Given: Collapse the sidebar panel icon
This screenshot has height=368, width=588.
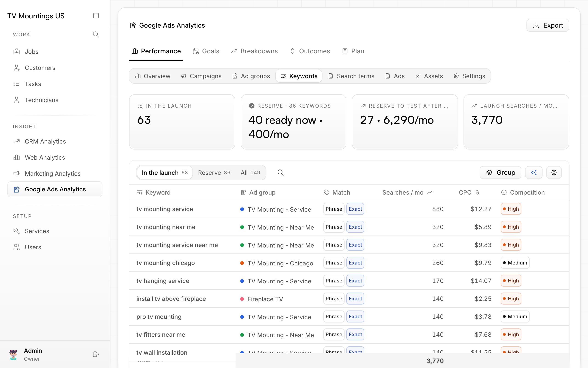Looking at the screenshot, I should (x=96, y=16).
